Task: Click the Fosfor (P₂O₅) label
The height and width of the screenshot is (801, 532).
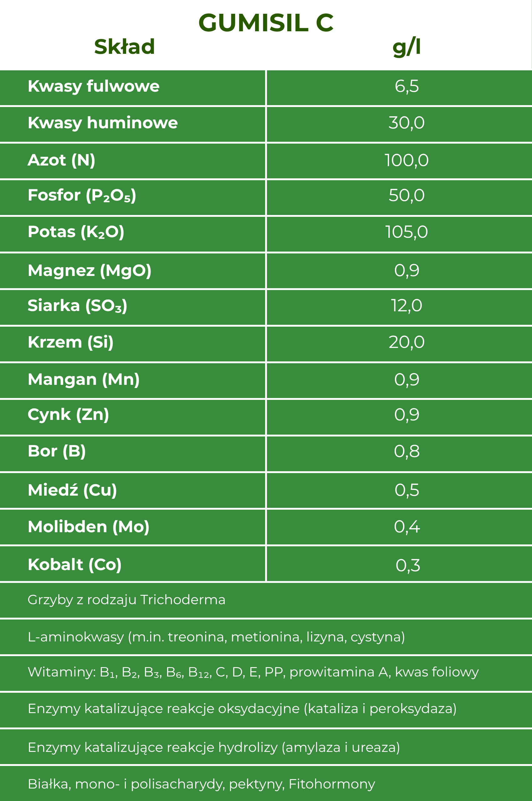Action: [82, 196]
